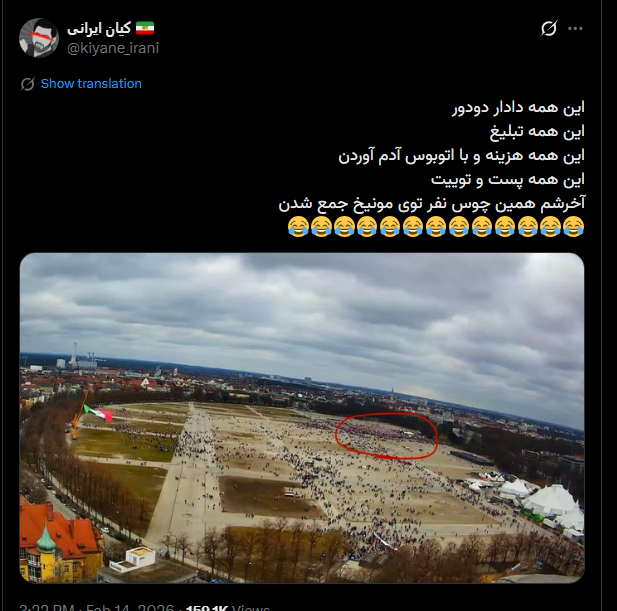The height and width of the screenshot is (611, 617).
Task: Click the last laughing emoji in the row
Action: tap(298, 227)
